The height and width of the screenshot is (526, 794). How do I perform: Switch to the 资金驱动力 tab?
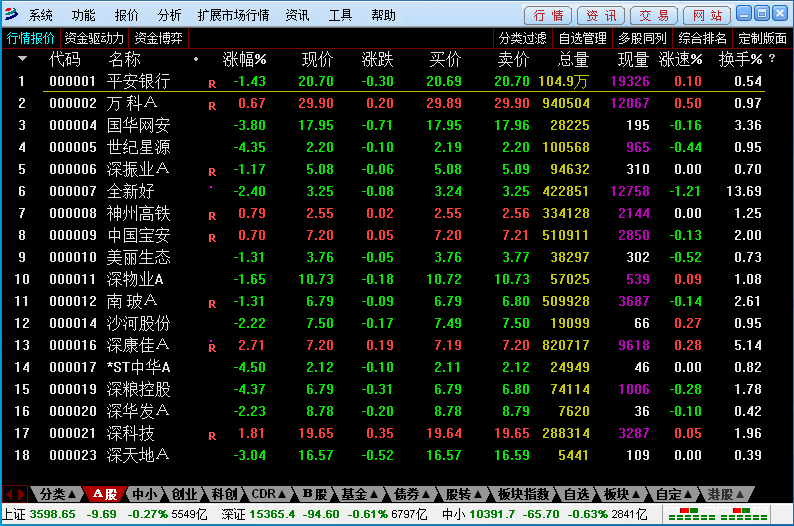94,38
